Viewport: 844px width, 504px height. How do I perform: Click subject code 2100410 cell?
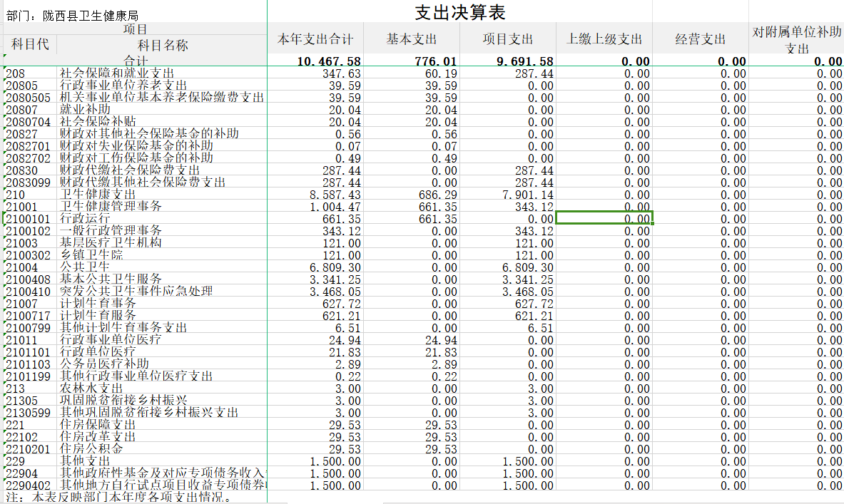(29, 292)
